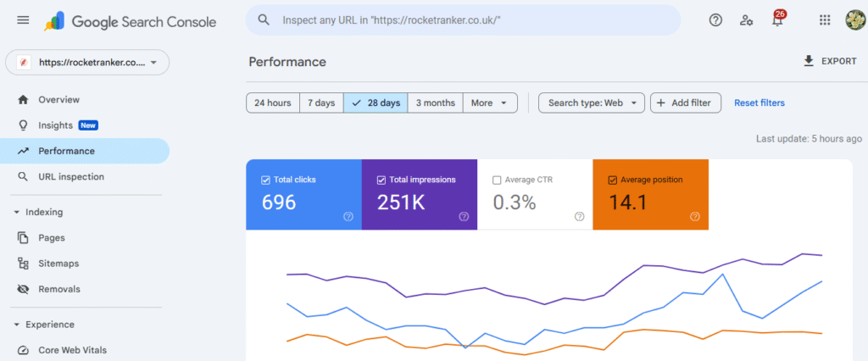Click the Google Search Console logo
Screen dimensions: 868x361
(x=131, y=21)
